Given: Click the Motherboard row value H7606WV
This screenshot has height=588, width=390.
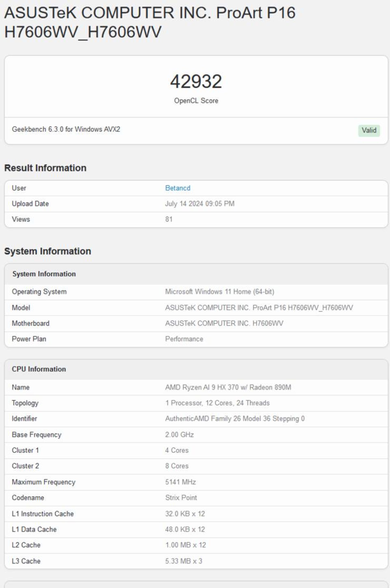Looking at the screenshot, I should (224, 323).
